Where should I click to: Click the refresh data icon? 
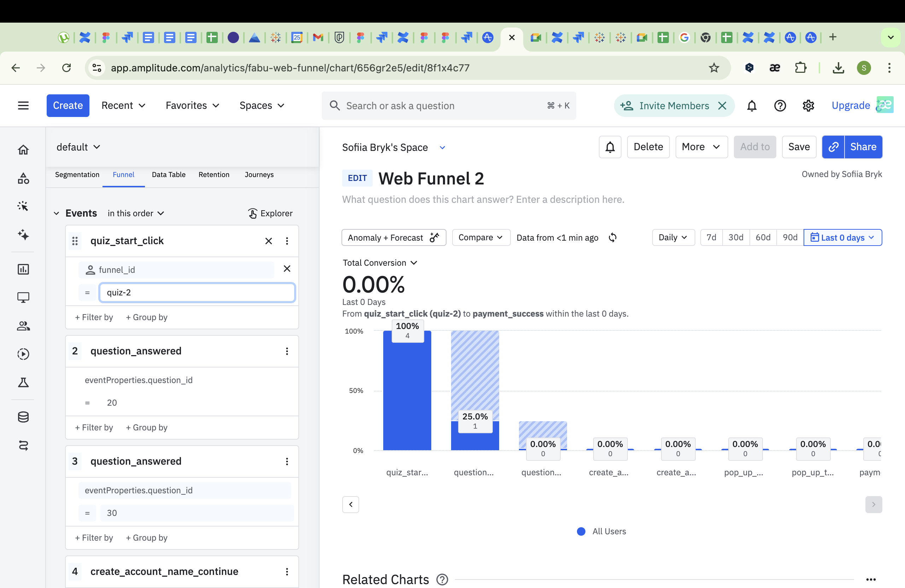612,237
